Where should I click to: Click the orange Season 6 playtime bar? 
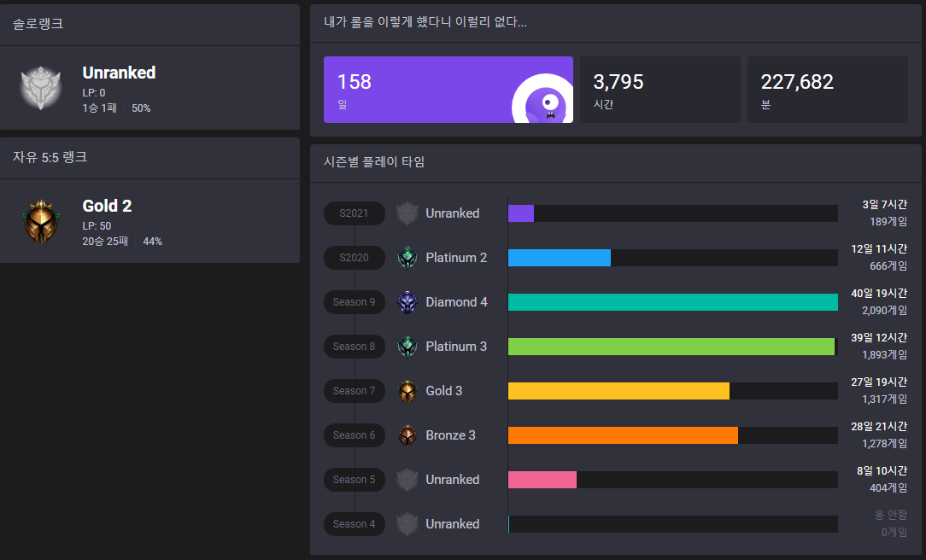623,435
